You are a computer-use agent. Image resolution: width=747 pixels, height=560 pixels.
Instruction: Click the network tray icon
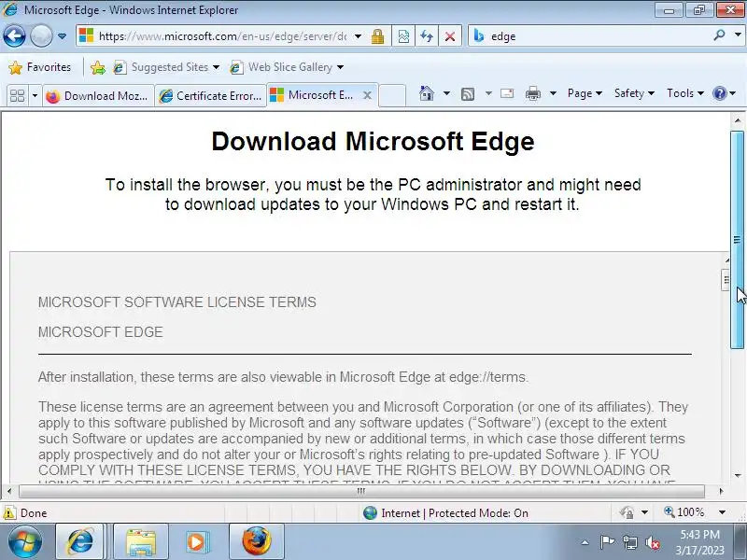click(x=630, y=542)
